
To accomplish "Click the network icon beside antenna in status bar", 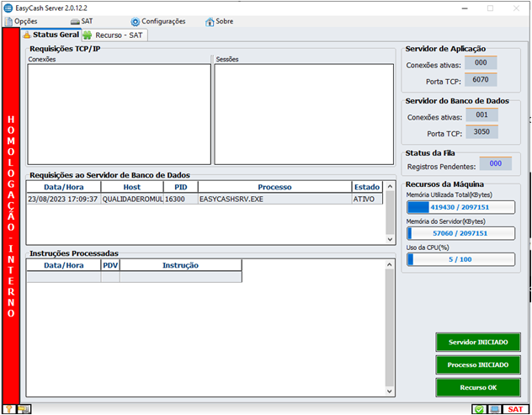I will [24, 409].
